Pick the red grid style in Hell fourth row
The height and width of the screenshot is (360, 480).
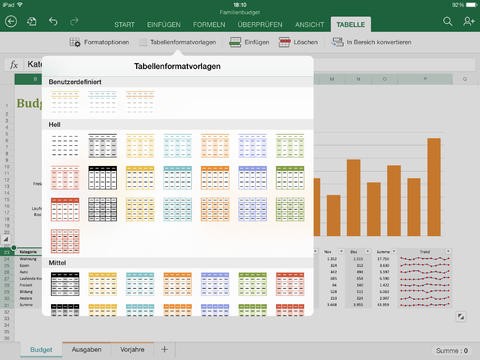(65, 241)
